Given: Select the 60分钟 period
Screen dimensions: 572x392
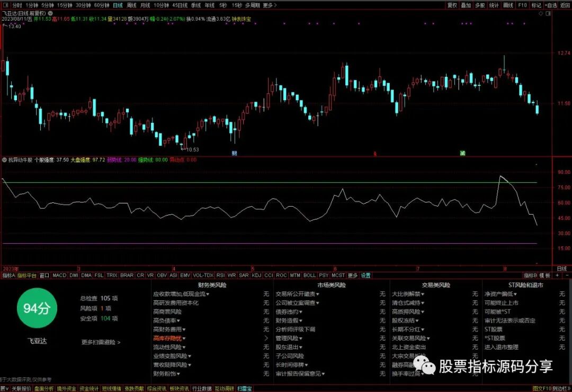Looking at the screenshot, I should click(x=101, y=5).
